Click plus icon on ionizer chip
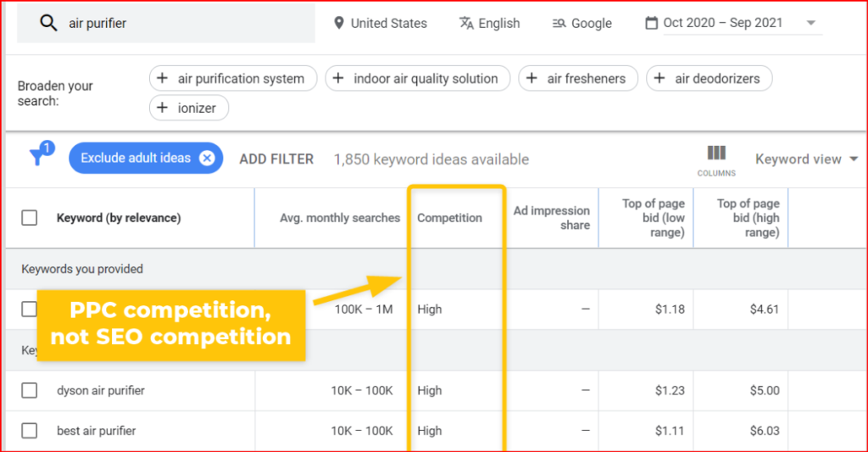This screenshot has height=452, width=868. coord(162,108)
